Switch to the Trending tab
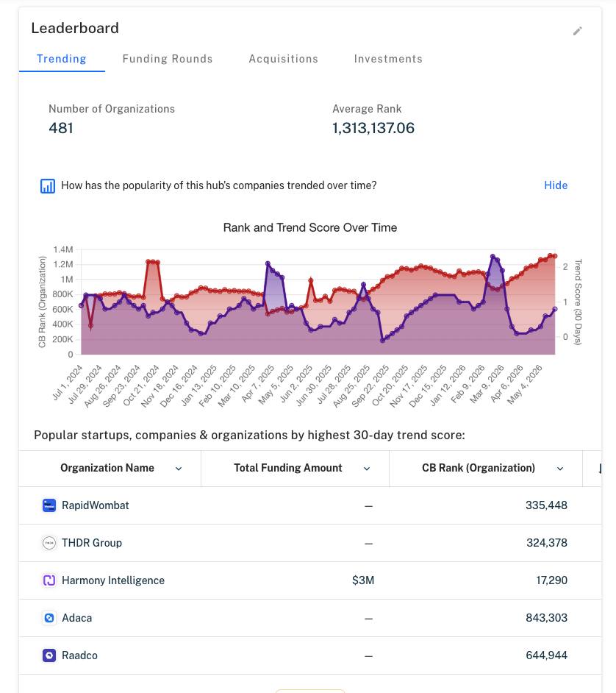616x693 pixels. [x=61, y=59]
